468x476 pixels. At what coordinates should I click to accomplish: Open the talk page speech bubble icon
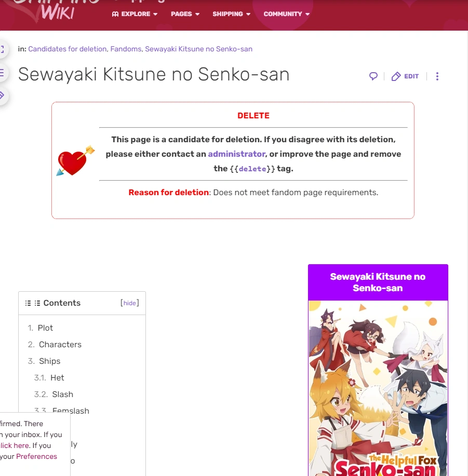click(x=373, y=76)
